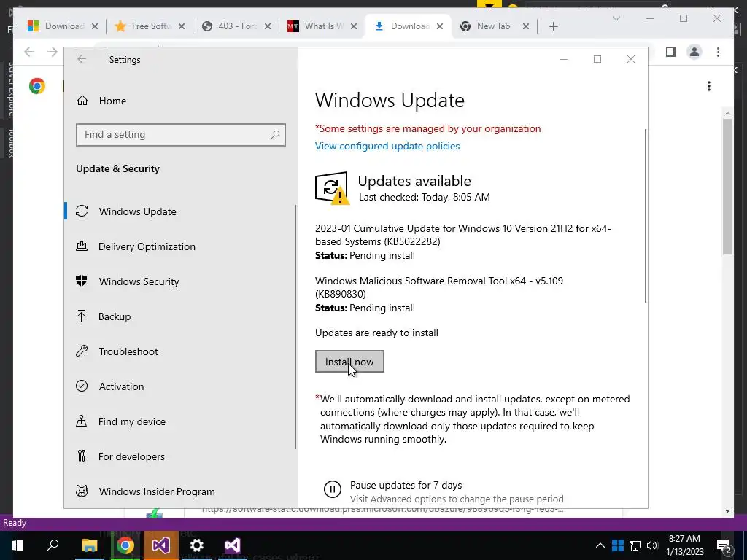This screenshot has width=747, height=560.
Task: Click the Find my device person icon
Action: tap(82, 421)
